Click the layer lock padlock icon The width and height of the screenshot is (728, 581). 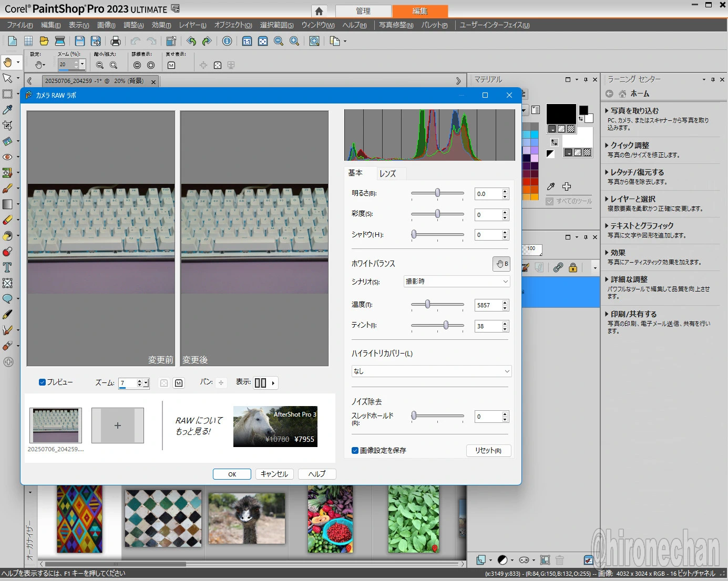click(x=573, y=267)
